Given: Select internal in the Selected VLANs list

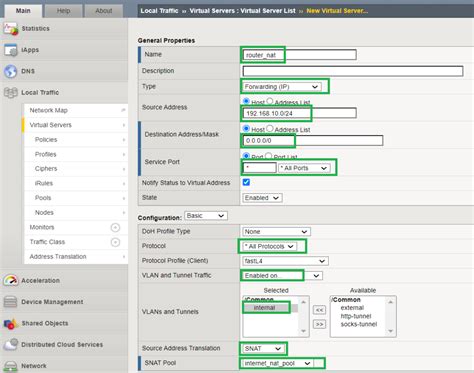Looking at the screenshot, I should click(x=266, y=308).
